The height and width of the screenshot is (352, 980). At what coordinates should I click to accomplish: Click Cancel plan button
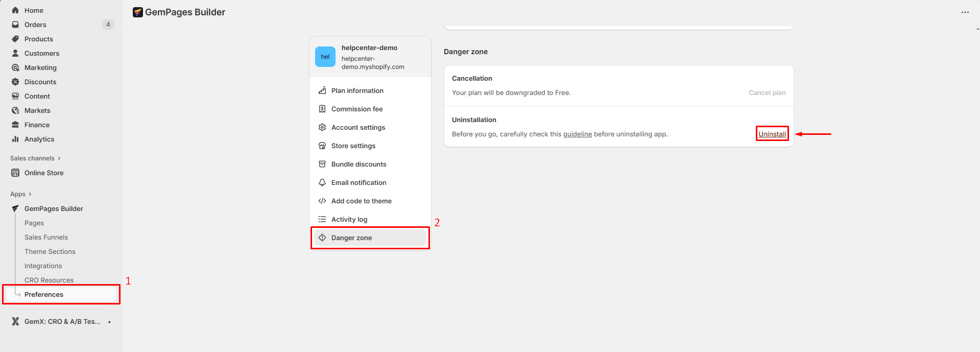coord(767,92)
